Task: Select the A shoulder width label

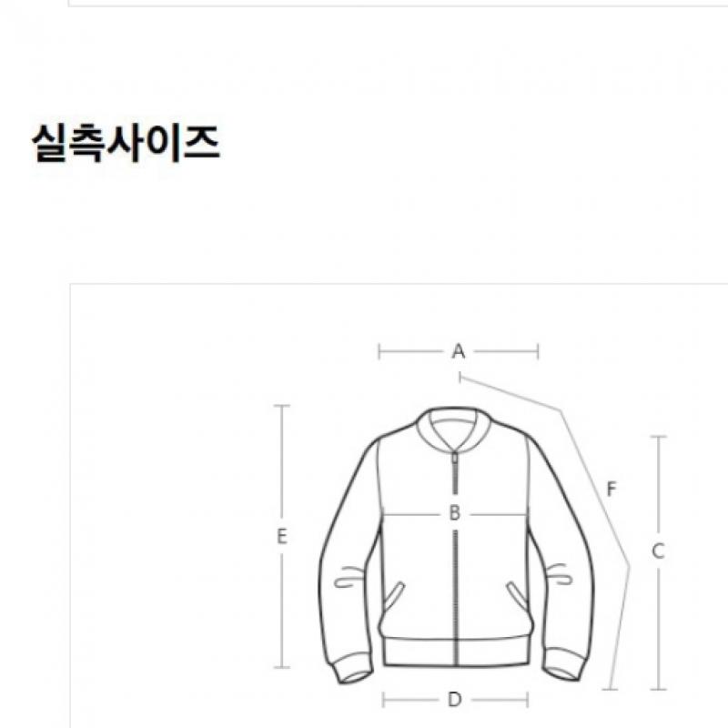Action: click(x=459, y=351)
